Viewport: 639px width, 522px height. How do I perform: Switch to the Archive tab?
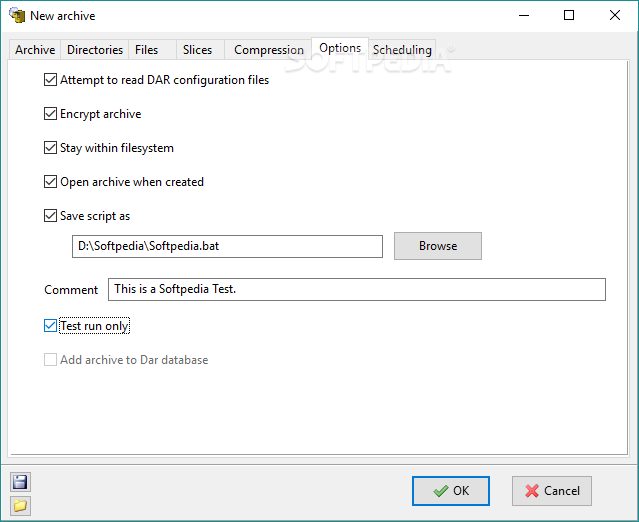[x=35, y=50]
